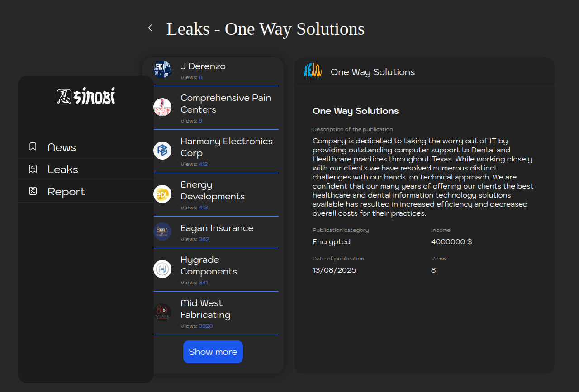The width and height of the screenshot is (579, 392).
Task: Click the Mid West Fabricating logo
Action: [162, 312]
